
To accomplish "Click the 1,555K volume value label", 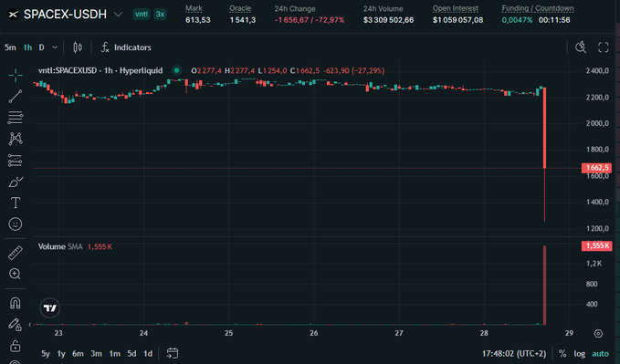I will click(x=596, y=245).
